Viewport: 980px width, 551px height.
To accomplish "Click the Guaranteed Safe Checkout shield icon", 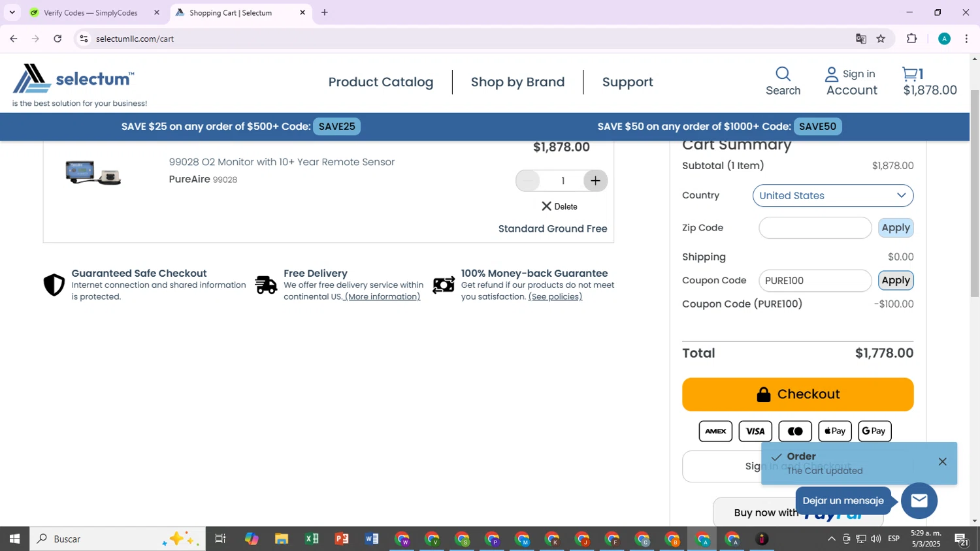I will coord(54,285).
